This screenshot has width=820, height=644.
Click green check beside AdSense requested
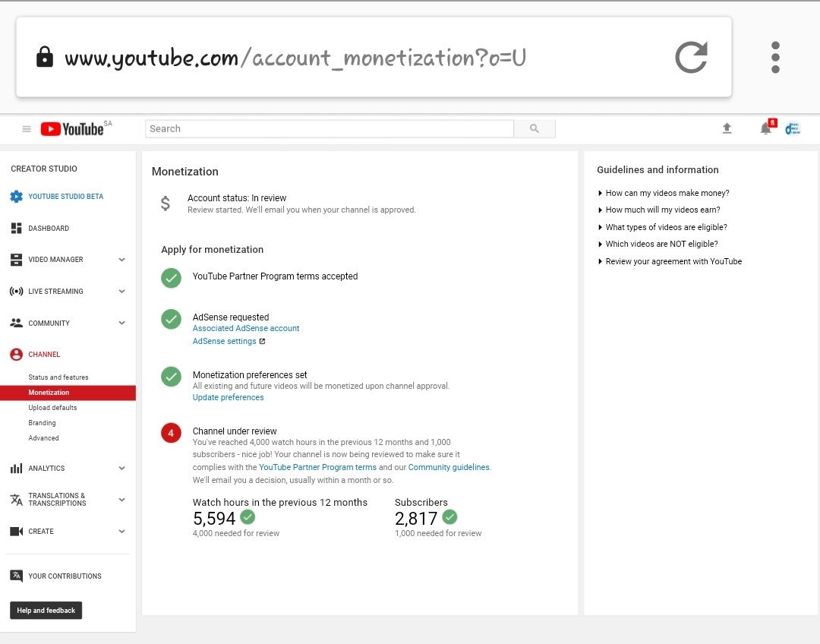pos(171,319)
